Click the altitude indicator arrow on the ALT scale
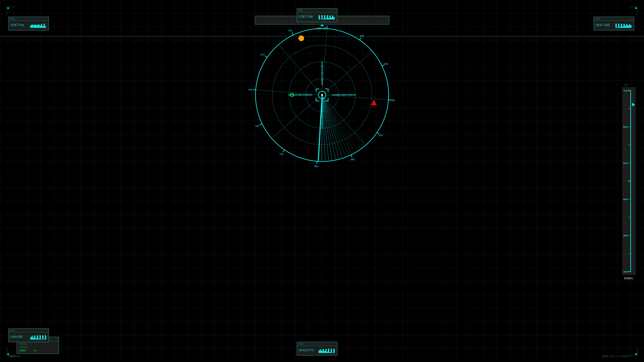The width and height of the screenshot is (644, 362). (x=633, y=105)
